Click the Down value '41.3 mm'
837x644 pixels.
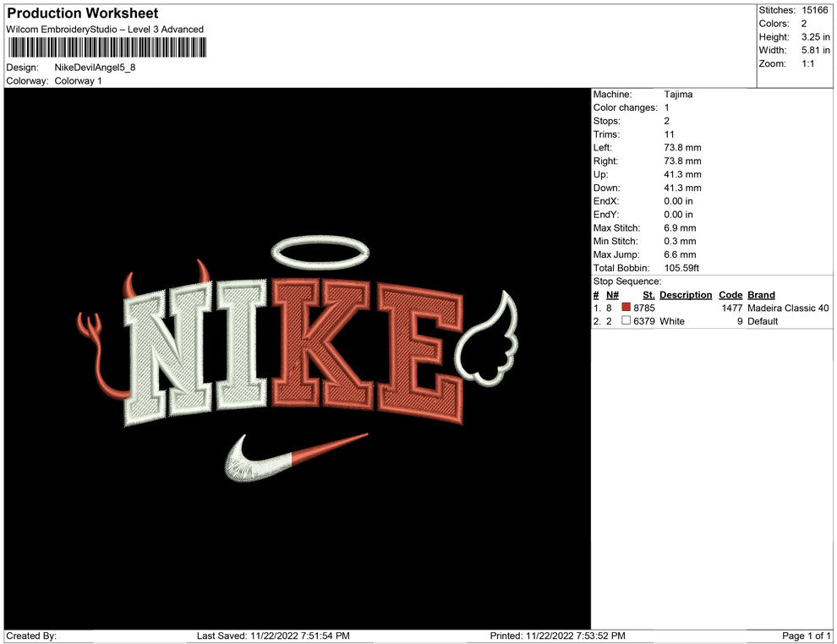(x=683, y=188)
